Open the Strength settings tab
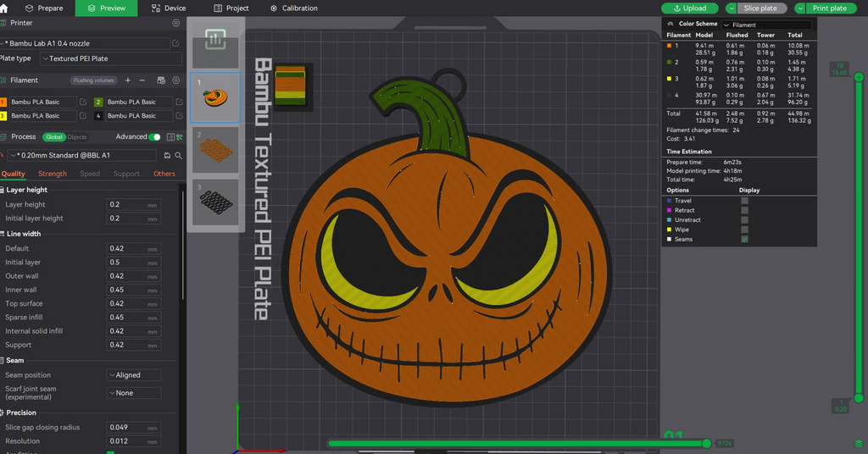 click(53, 174)
